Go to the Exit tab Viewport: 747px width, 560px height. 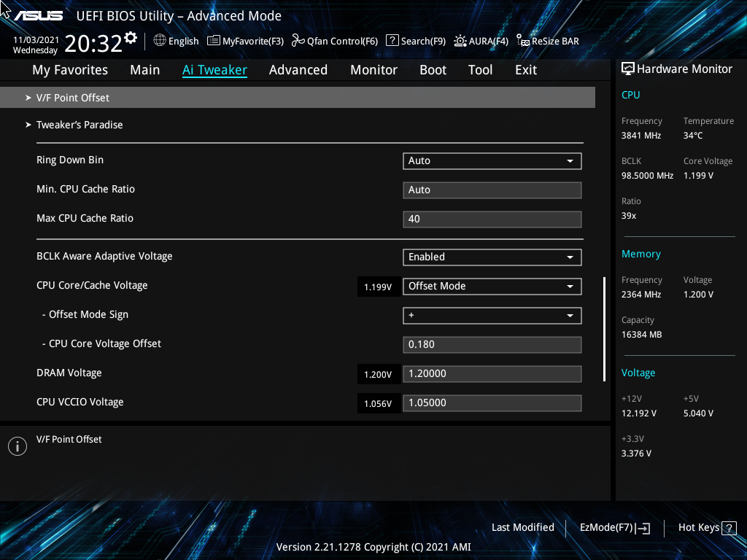pos(526,69)
